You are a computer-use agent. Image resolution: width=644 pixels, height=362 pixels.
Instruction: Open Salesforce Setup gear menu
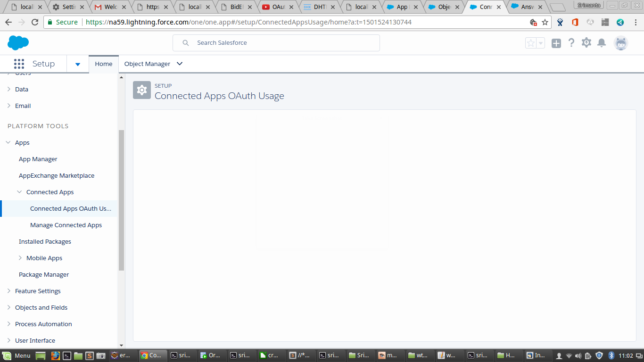(586, 42)
